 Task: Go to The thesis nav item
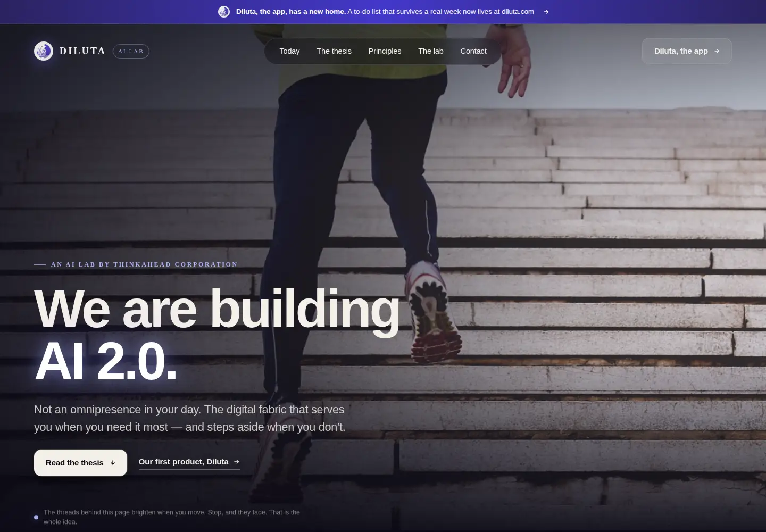(x=334, y=51)
